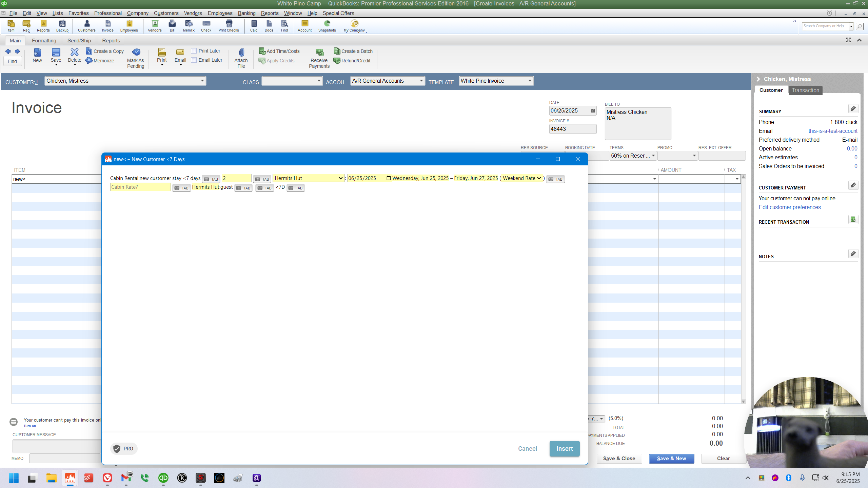Open the Snapshots icon
The width and height of the screenshot is (868, 488).
[327, 26]
